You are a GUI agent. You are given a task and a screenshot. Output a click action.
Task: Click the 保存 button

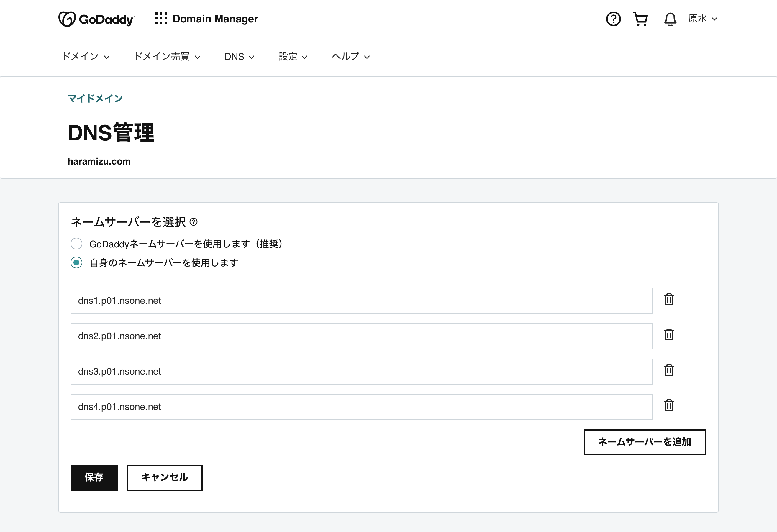[94, 477]
